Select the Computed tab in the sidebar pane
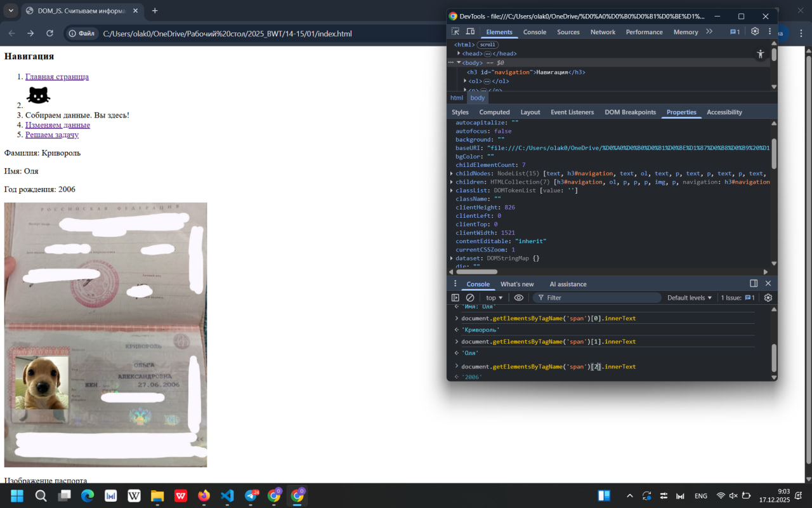Viewport: 812px width, 508px height. pos(494,112)
